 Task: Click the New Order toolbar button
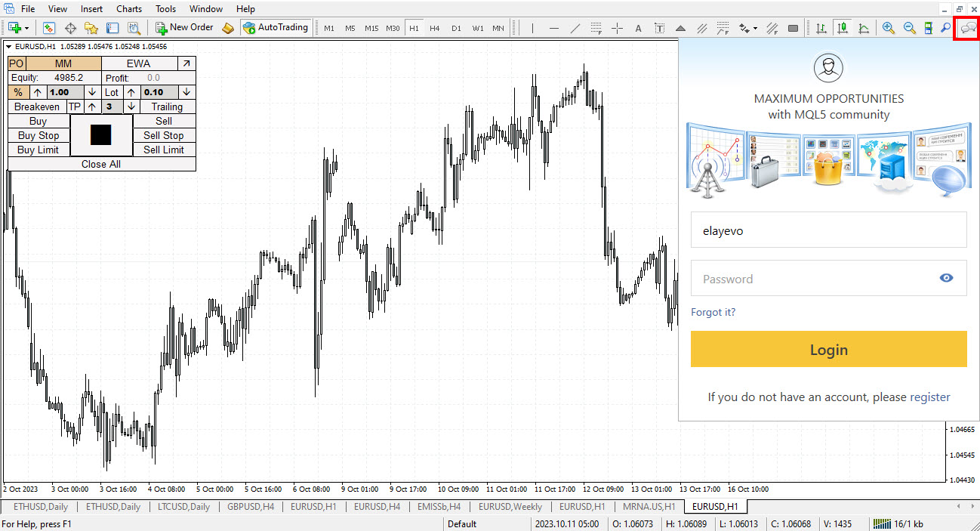point(184,27)
